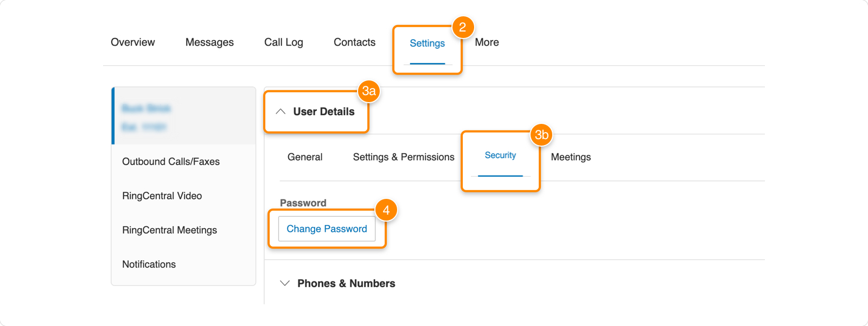Click the upward chevron beside User Details
This screenshot has width=868, height=326.
point(282,112)
